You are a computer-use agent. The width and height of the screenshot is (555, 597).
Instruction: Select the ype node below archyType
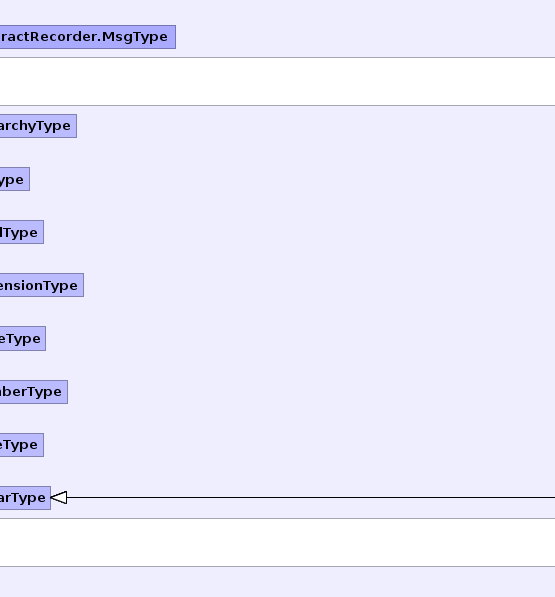(14, 179)
